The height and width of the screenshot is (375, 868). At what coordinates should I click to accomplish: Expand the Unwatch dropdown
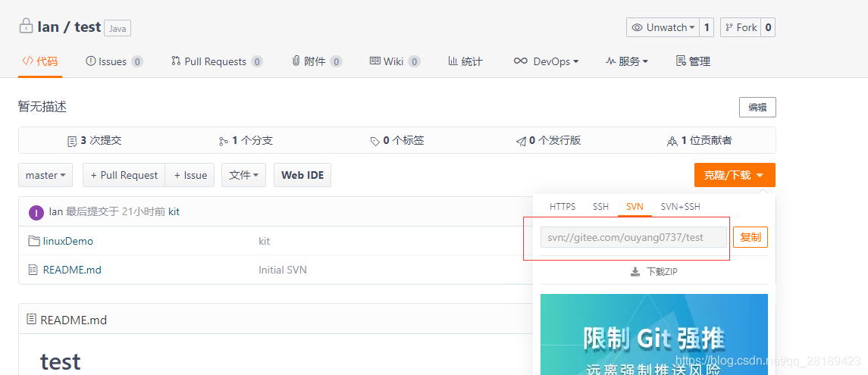[663, 27]
